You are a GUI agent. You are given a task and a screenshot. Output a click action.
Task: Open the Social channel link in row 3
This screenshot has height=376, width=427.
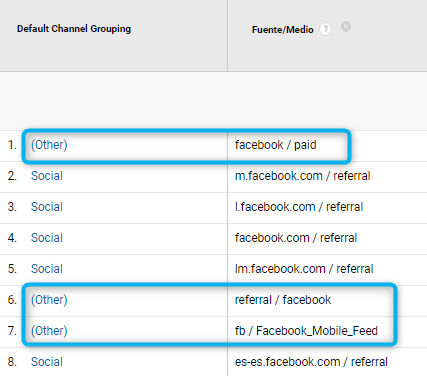(47, 207)
